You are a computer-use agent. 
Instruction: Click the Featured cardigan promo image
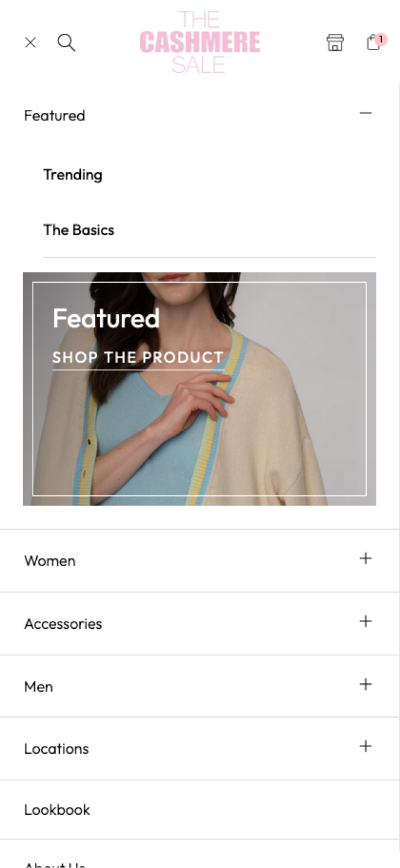coord(199,388)
